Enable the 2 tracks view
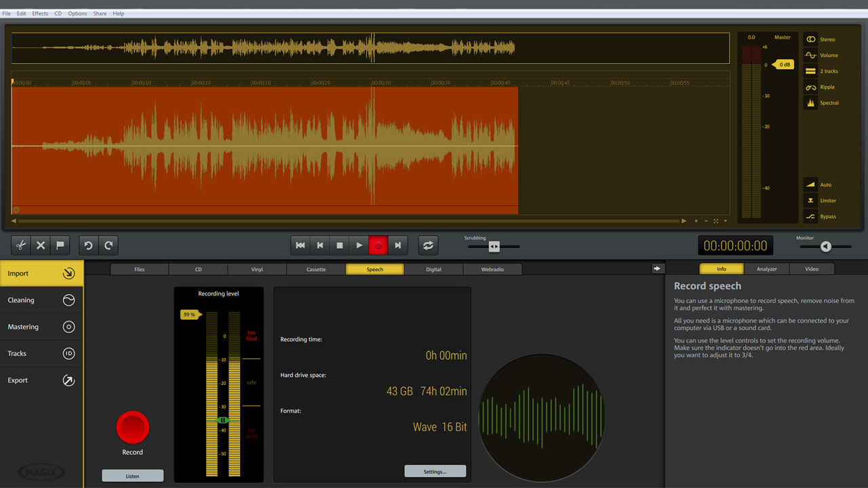 tap(810, 70)
